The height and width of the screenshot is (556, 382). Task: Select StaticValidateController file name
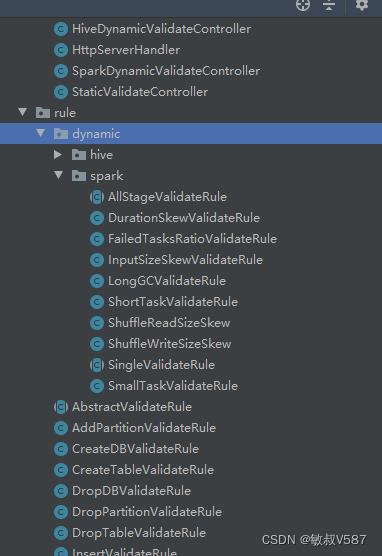(140, 92)
